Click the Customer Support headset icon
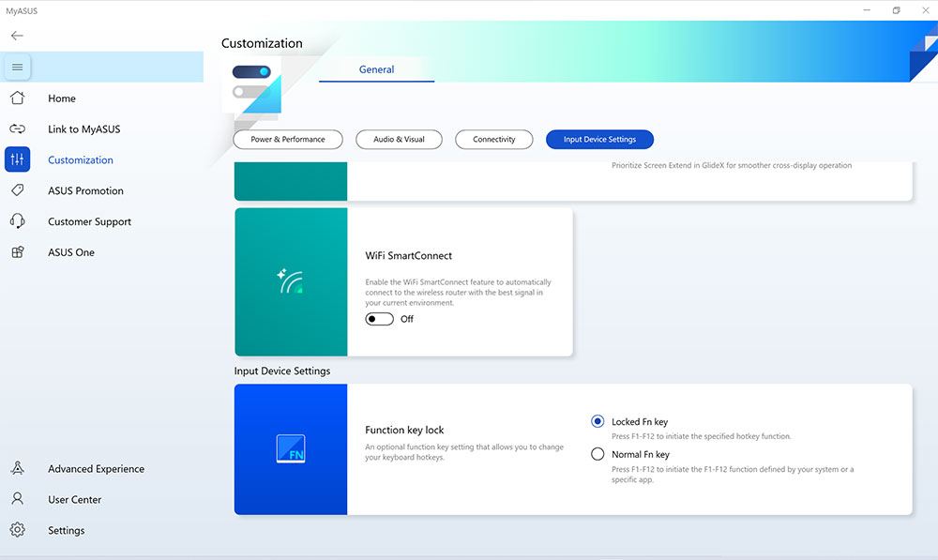Image resolution: width=938 pixels, height=560 pixels. pos(17,221)
